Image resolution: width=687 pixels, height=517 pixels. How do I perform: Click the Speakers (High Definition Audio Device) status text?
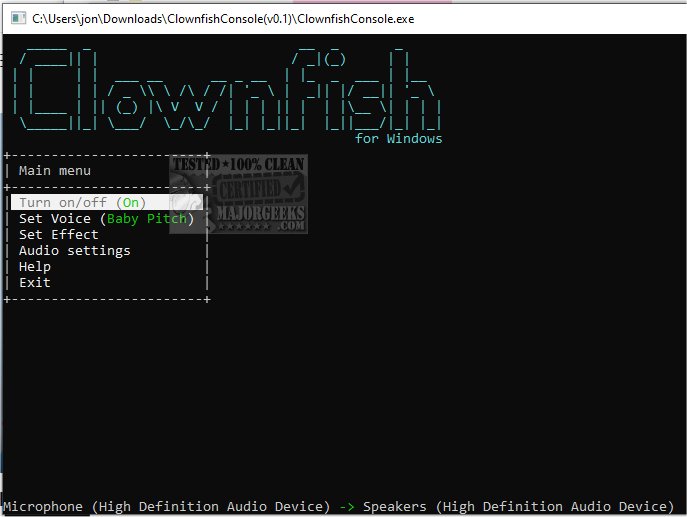(x=518, y=506)
